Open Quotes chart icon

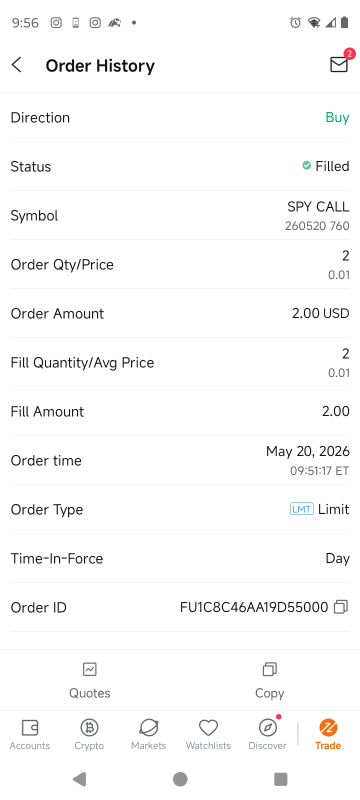click(x=90, y=669)
